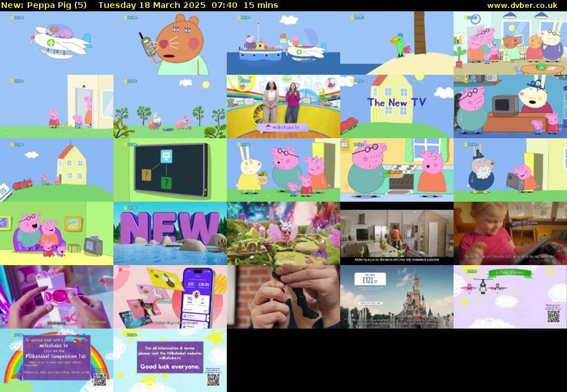Click the timestamp badge on the purple NEW title card
The width and height of the screenshot is (567, 392).
(130, 207)
